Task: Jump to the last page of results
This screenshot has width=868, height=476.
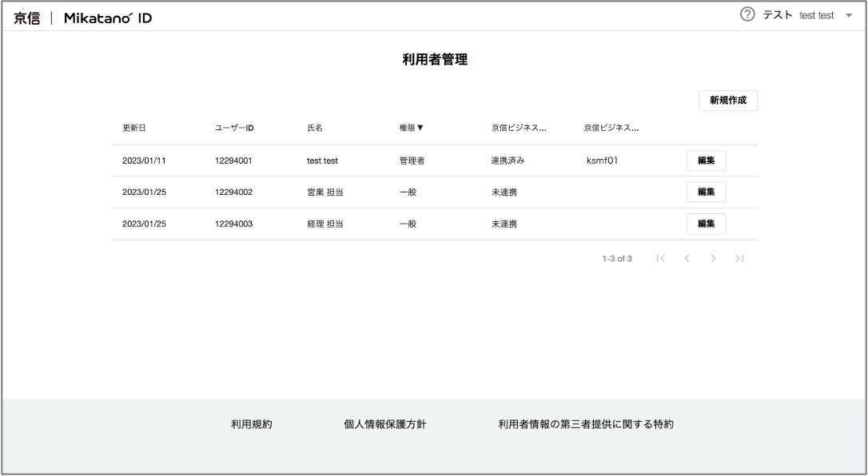Action: 739,258
